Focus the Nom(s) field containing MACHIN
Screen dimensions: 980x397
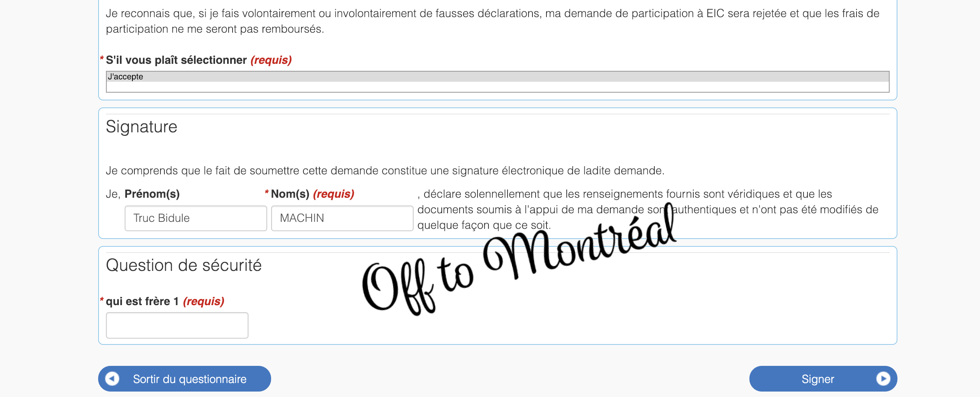[x=342, y=218]
